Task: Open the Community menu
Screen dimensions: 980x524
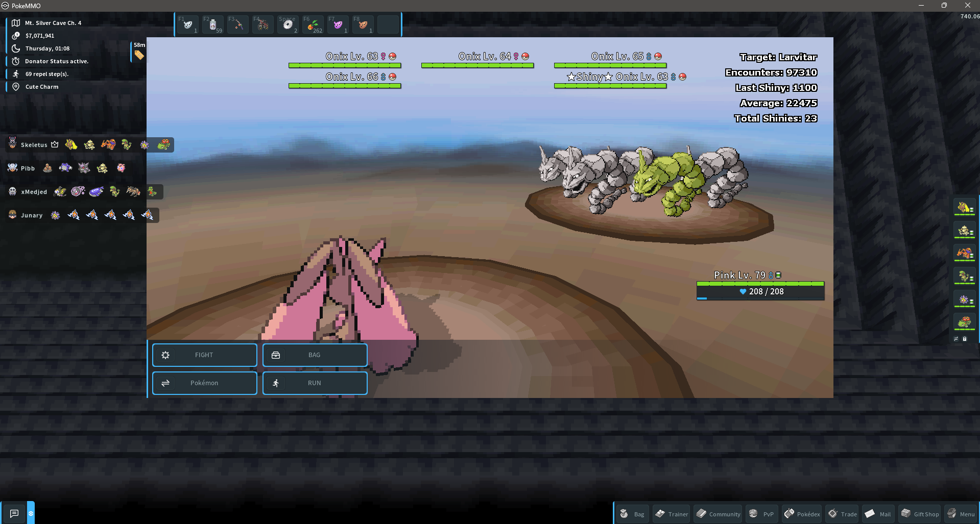Action: (x=718, y=514)
